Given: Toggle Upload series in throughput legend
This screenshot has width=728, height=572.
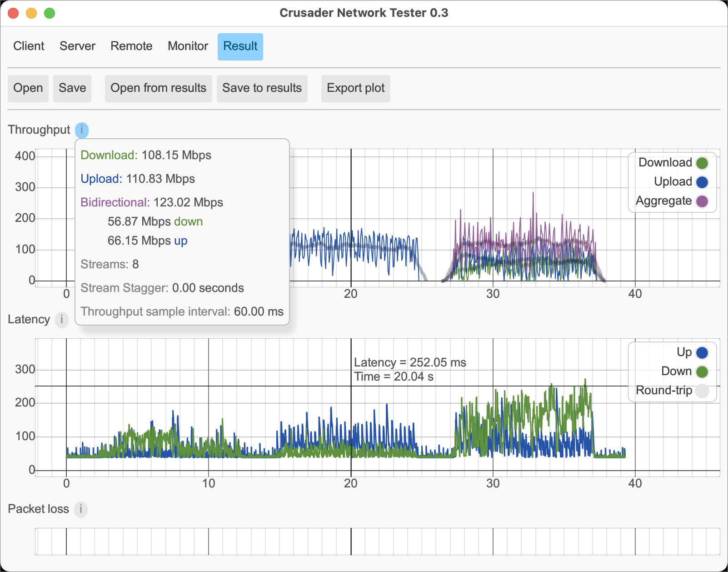Looking at the screenshot, I should pyautogui.click(x=681, y=182).
